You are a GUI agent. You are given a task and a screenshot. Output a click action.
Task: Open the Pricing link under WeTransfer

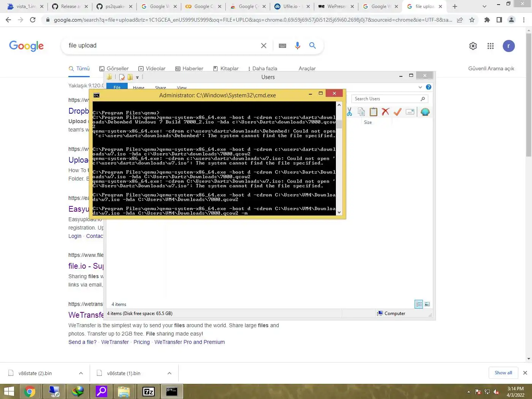(x=142, y=342)
